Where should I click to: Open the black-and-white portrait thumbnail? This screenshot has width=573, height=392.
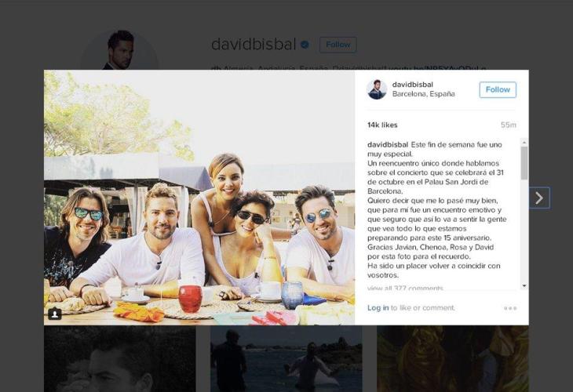click(120, 359)
